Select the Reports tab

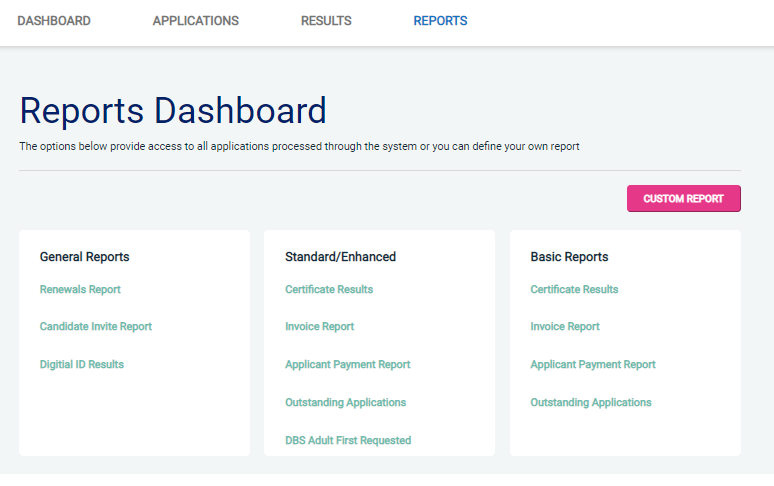440,21
